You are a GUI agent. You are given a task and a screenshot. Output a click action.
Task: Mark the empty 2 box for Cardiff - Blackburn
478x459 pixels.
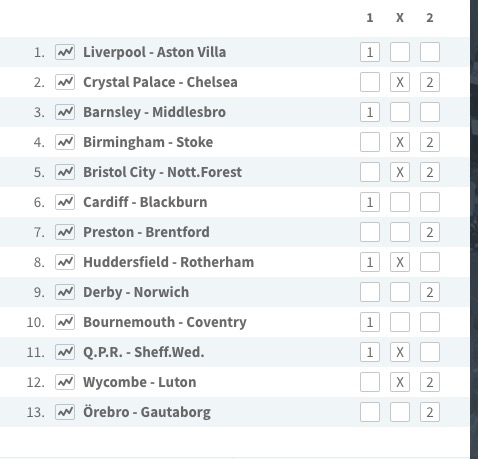pyautogui.click(x=430, y=202)
